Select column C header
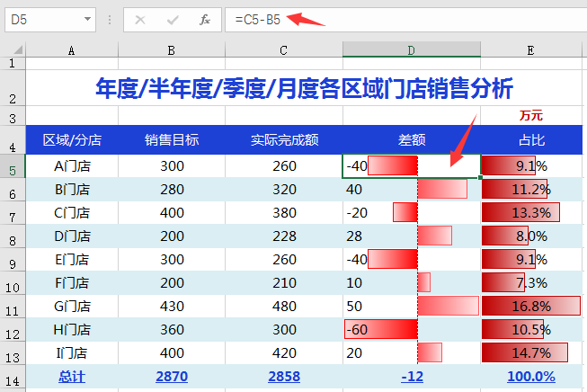The width and height of the screenshot is (587, 392). click(x=284, y=50)
